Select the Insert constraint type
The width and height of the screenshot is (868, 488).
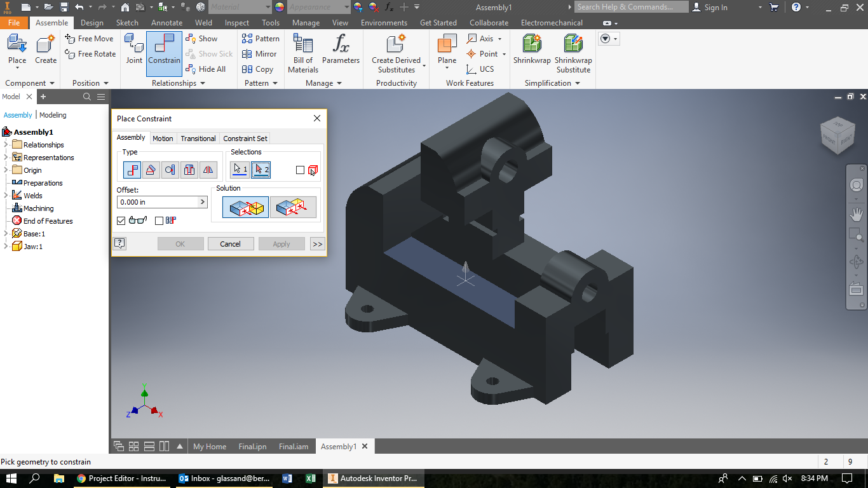(189, 170)
